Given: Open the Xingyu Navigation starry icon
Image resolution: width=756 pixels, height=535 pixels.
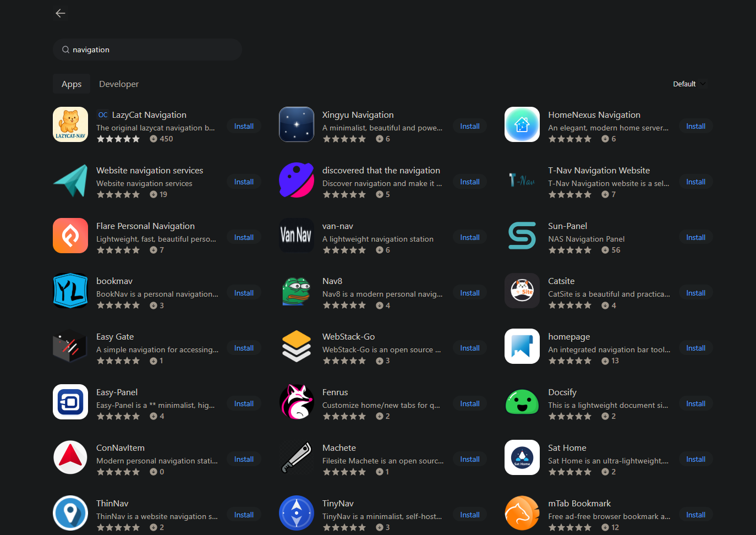Looking at the screenshot, I should [x=297, y=124].
